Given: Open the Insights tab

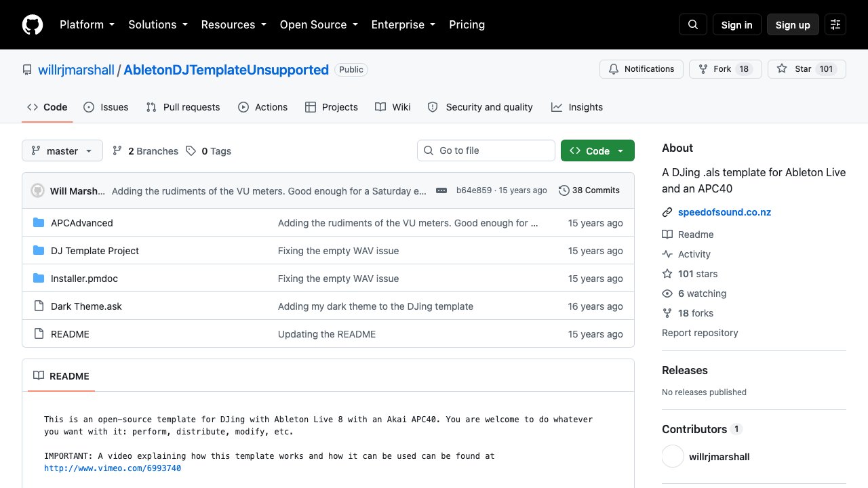Looking at the screenshot, I should 577,107.
